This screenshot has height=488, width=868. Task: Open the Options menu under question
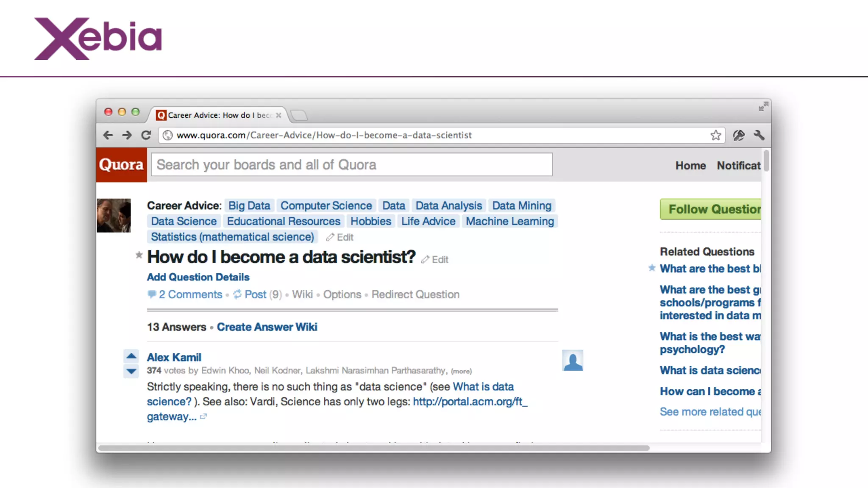[x=342, y=294]
